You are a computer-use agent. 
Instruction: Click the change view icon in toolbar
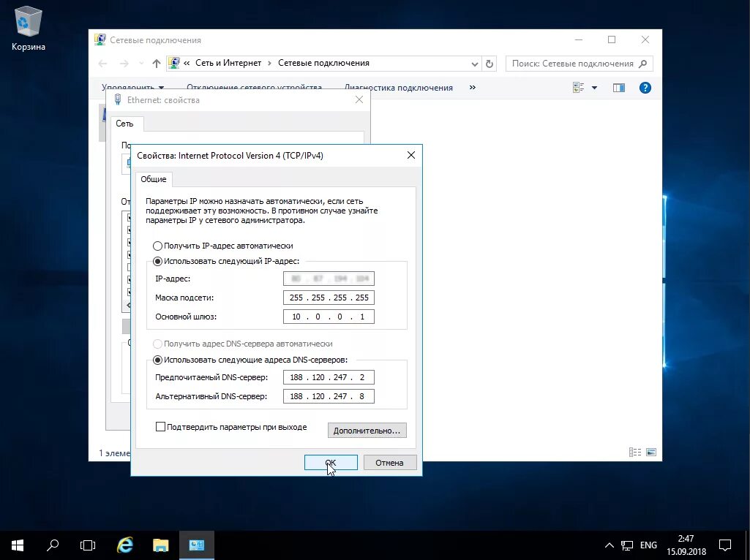tap(578, 88)
